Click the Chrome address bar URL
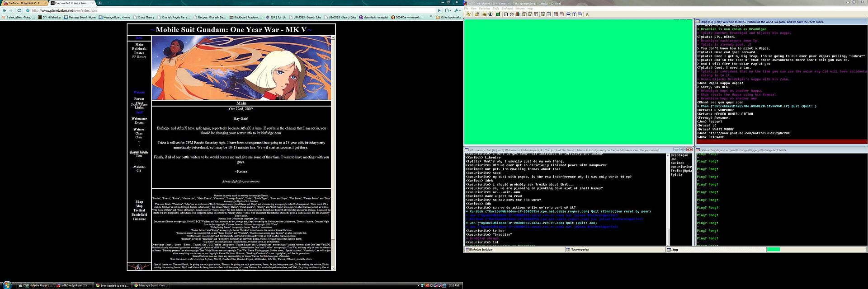 pyautogui.click(x=64, y=10)
